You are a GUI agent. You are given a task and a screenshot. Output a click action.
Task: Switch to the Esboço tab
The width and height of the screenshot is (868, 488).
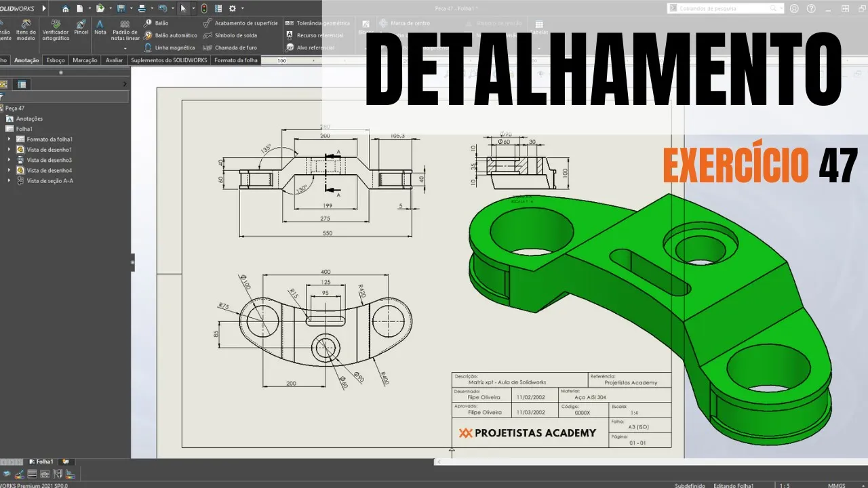(x=56, y=60)
